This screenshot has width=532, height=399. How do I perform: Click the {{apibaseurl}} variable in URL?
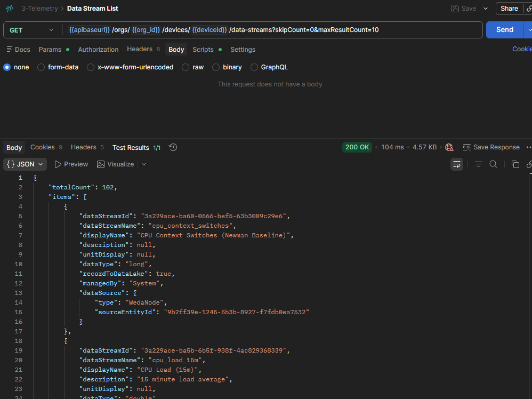pyautogui.click(x=89, y=30)
